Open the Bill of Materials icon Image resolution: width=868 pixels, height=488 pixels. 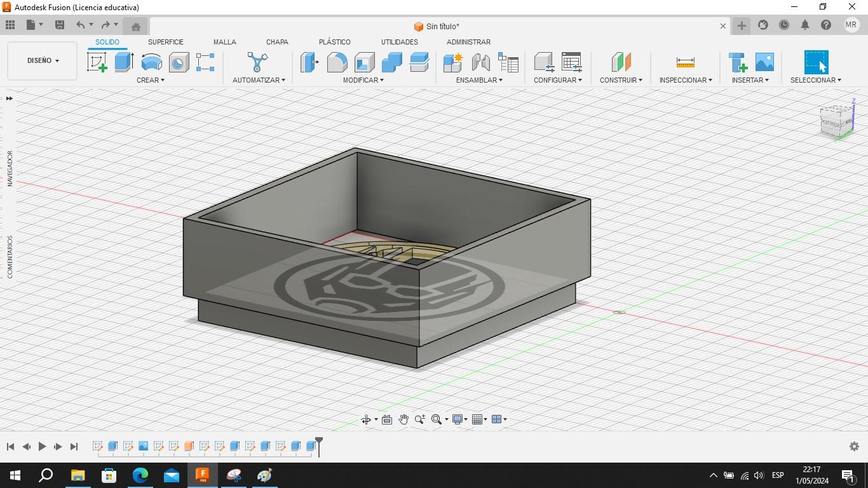[x=508, y=62]
